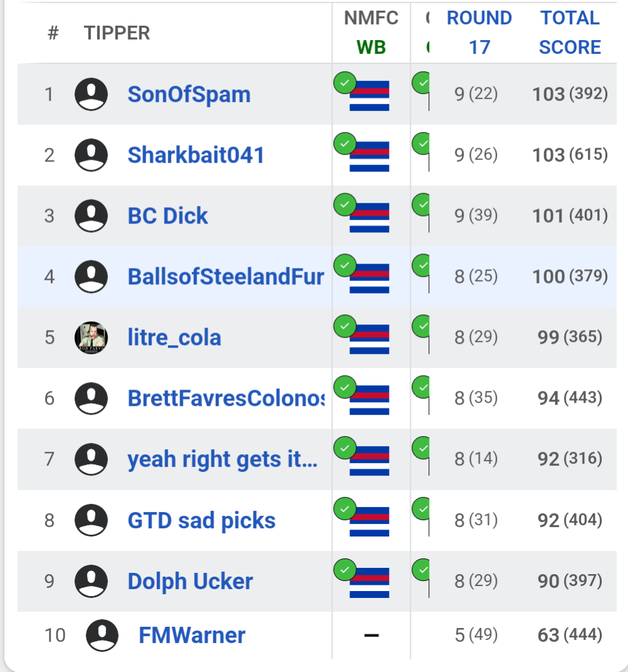Image resolution: width=628 pixels, height=672 pixels.
Task: Click Sharkbait041's striped team flag tip icon
Action: tap(370, 157)
